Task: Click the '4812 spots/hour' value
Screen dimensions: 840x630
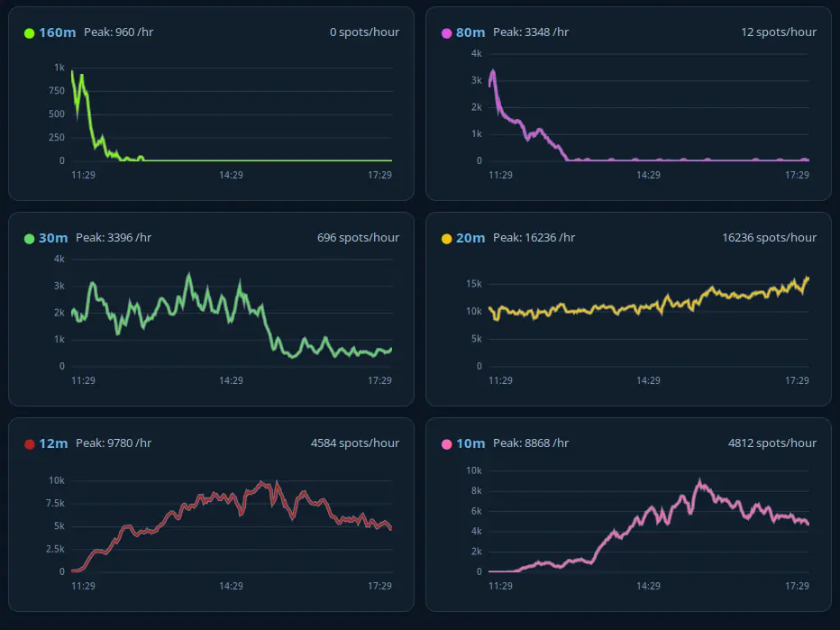Action: [772, 443]
